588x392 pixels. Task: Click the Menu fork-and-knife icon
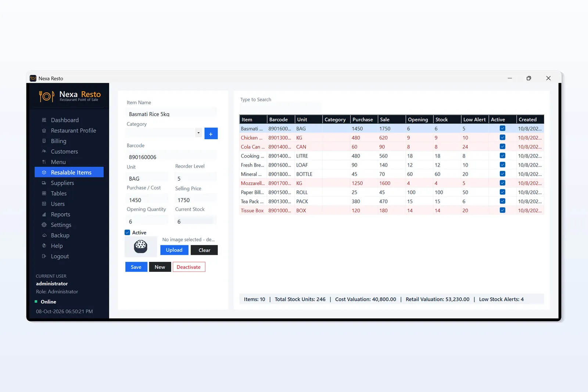click(x=44, y=162)
